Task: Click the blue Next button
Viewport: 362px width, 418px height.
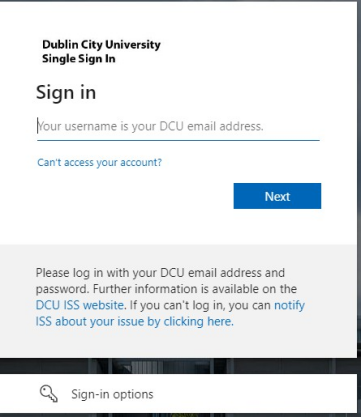Action: 277,196
